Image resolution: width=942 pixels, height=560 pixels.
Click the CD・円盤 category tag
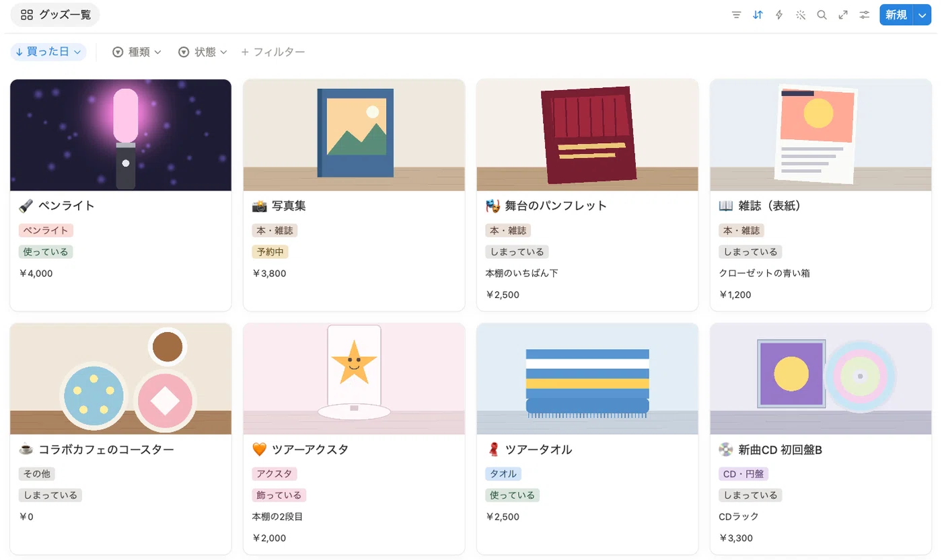(x=744, y=474)
